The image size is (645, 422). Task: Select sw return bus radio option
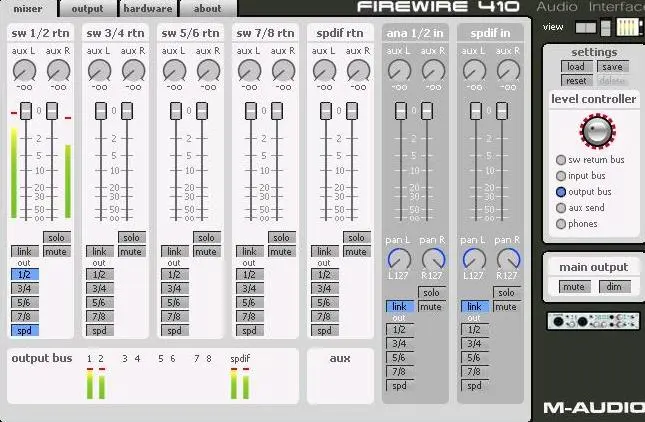pyautogui.click(x=561, y=160)
